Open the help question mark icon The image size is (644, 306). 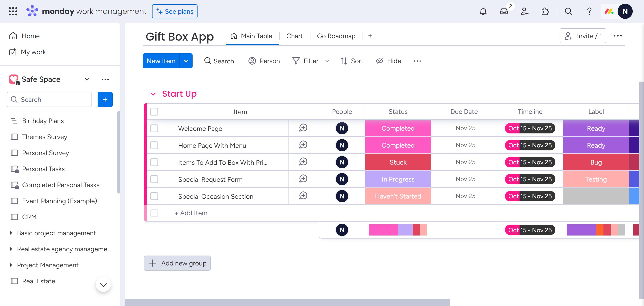pos(589,12)
